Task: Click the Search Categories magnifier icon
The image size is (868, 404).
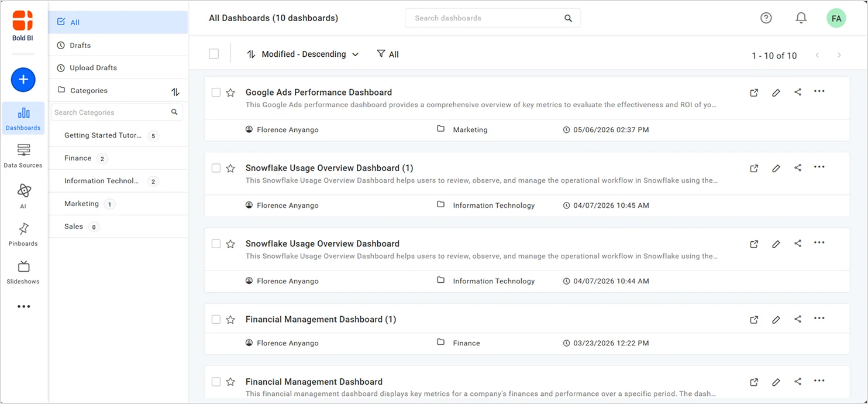Action: tap(174, 112)
